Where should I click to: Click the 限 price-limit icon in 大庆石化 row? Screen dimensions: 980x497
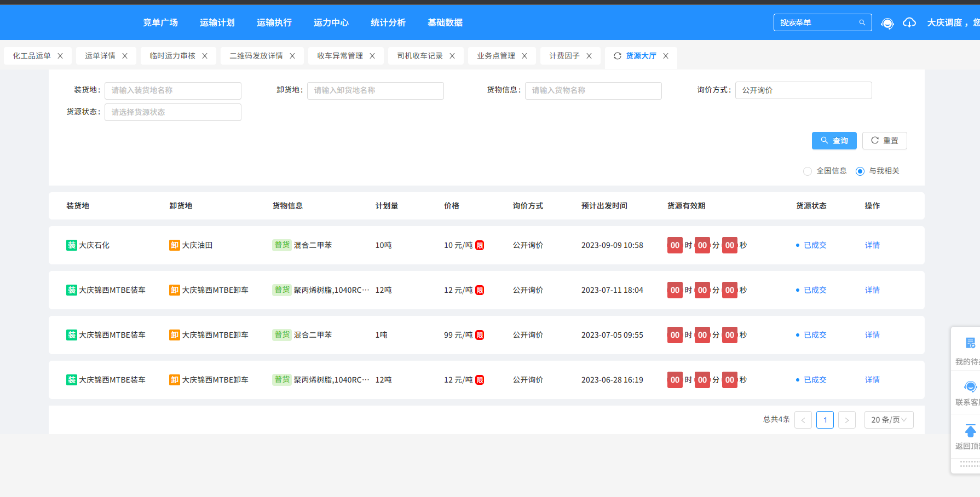[480, 245]
